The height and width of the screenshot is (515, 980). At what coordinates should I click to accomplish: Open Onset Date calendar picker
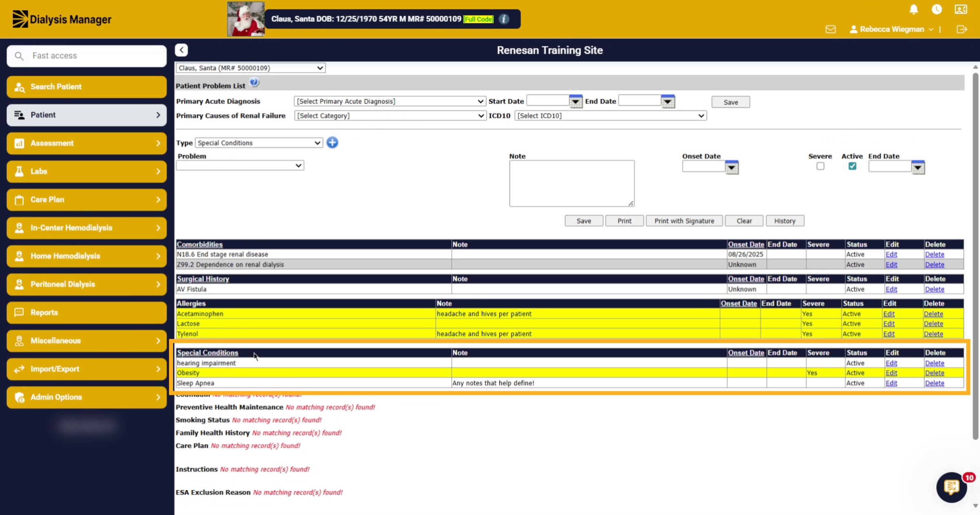[x=732, y=167]
